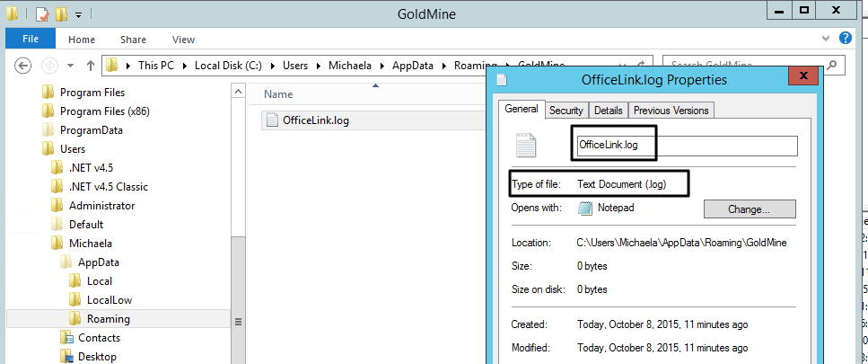Click the Name column header

(x=279, y=94)
